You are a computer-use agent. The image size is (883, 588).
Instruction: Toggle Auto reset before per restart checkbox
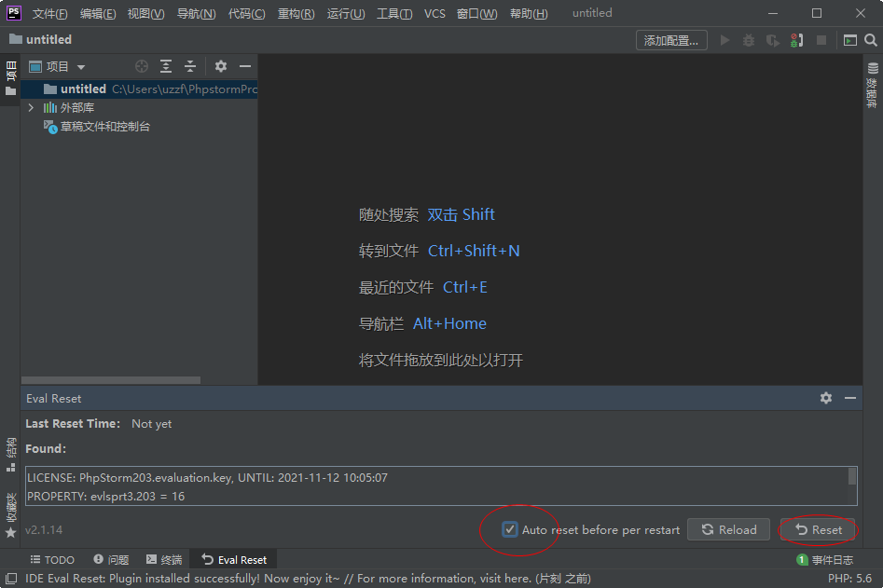coord(510,529)
